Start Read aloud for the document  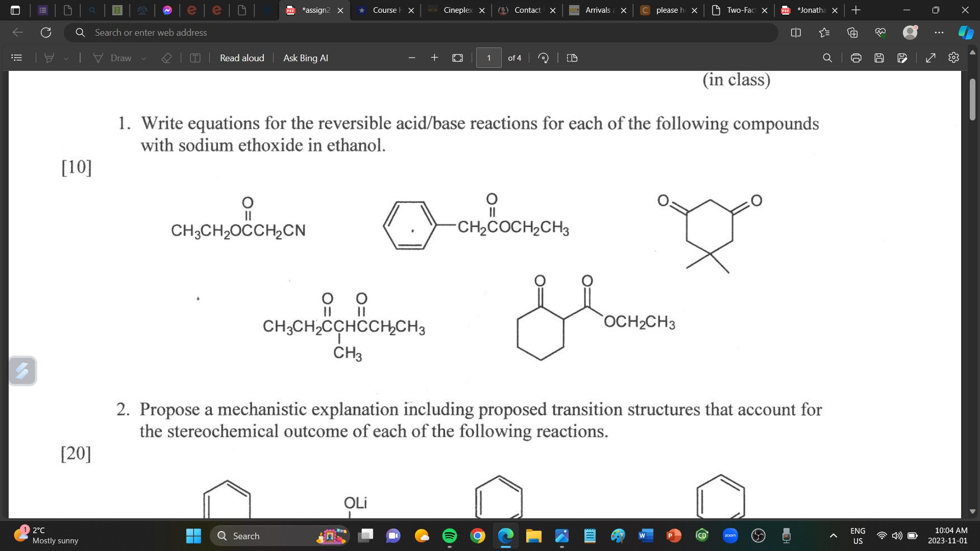(241, 58)
